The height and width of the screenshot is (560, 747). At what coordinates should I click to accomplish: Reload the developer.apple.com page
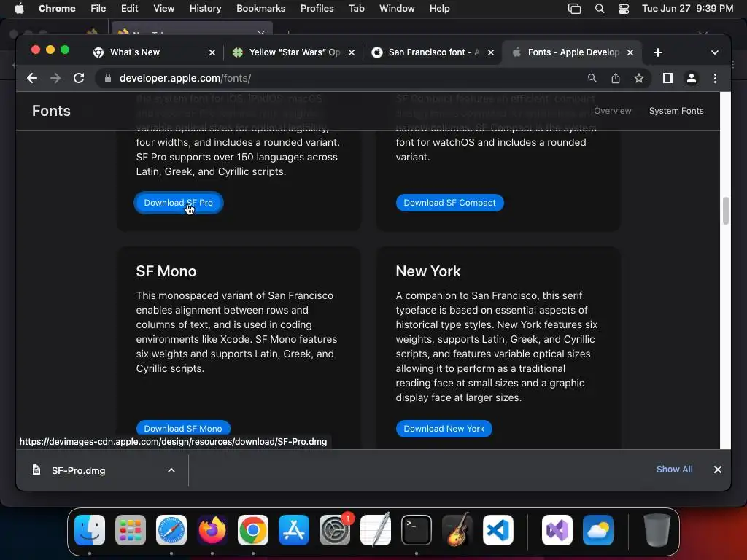click(x=79, y=78)
